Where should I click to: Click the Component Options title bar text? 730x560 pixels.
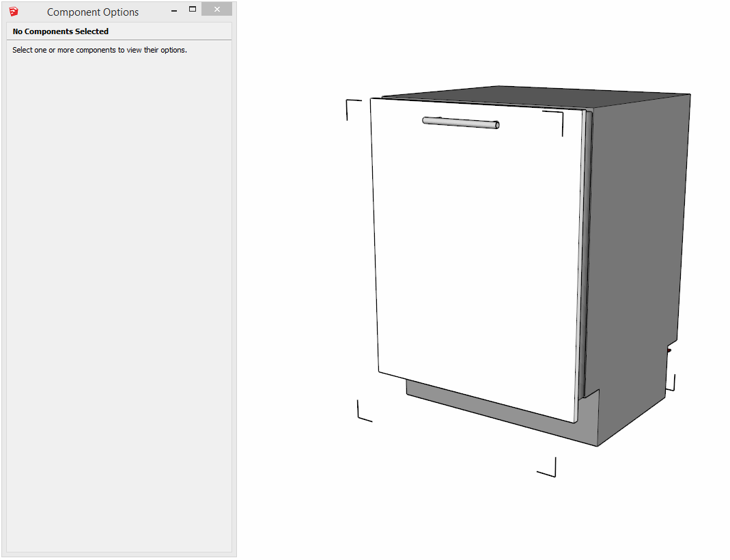[93, 12]
